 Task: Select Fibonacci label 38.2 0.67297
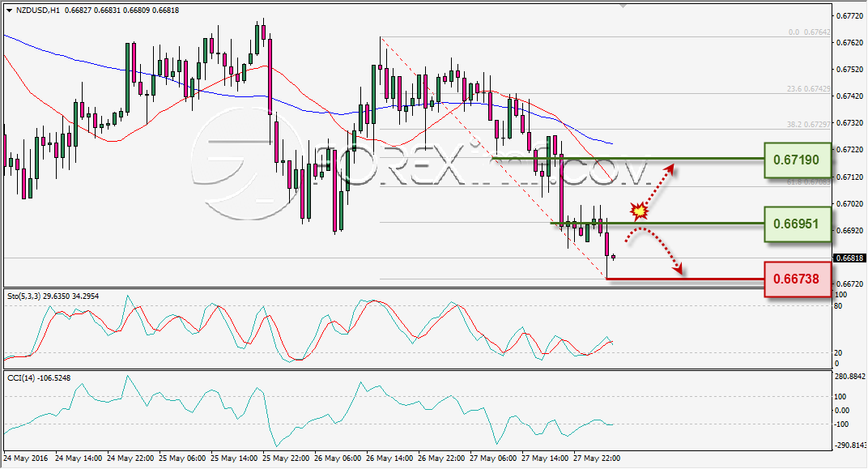[809, 125]
